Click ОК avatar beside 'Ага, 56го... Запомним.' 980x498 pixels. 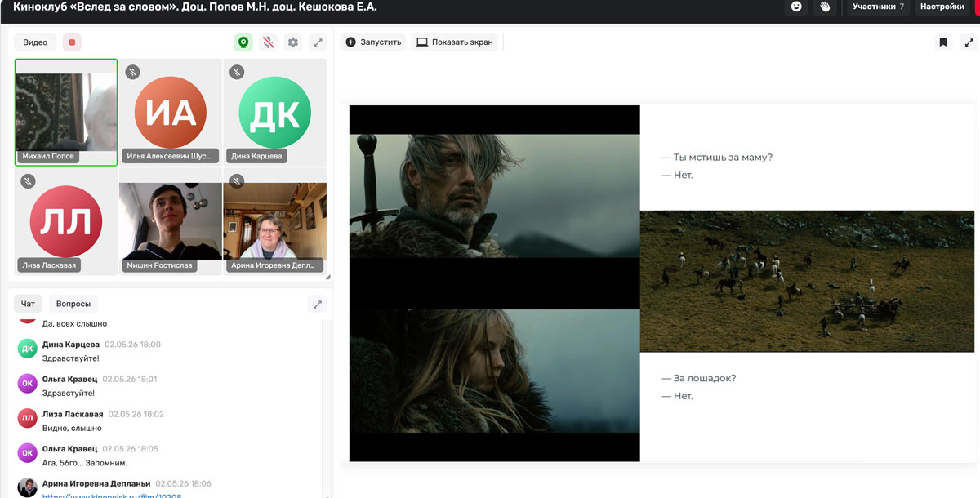point(27,453)
